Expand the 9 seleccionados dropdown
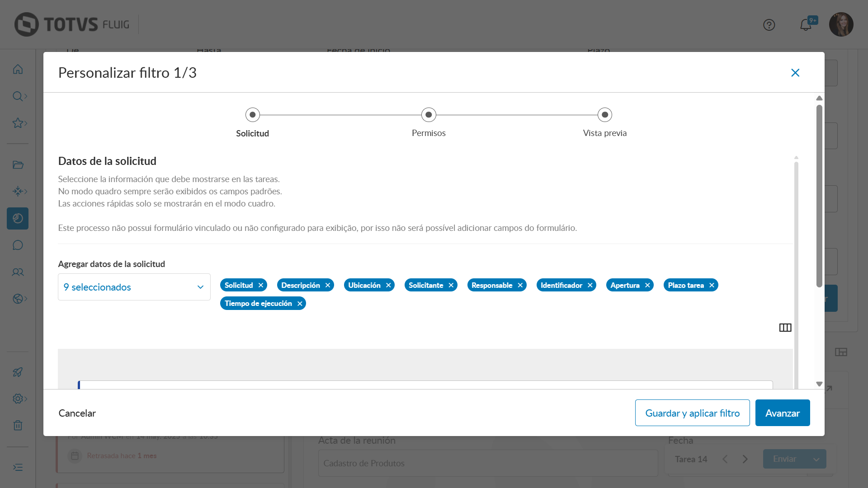This screenshot has width=868, height=488. point(134,287)
